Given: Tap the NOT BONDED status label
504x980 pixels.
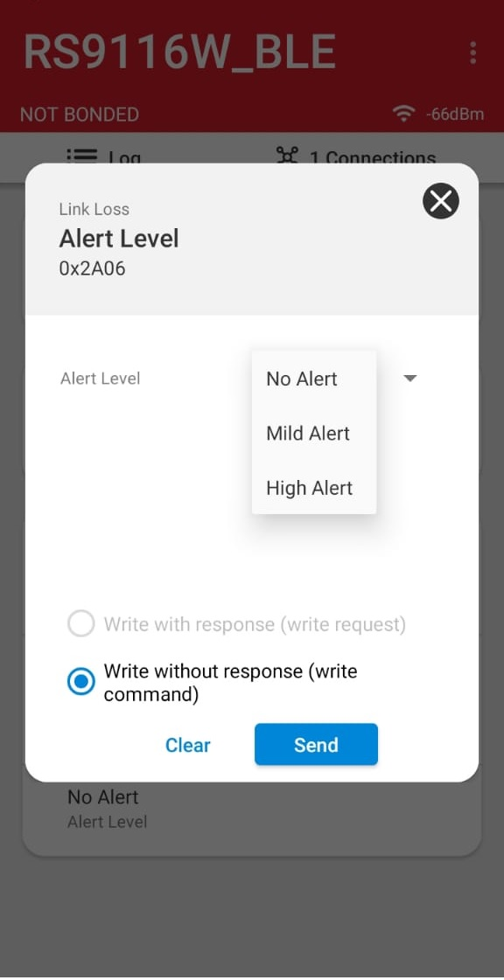Looking at the screenshot, I should tap(80, 115).
